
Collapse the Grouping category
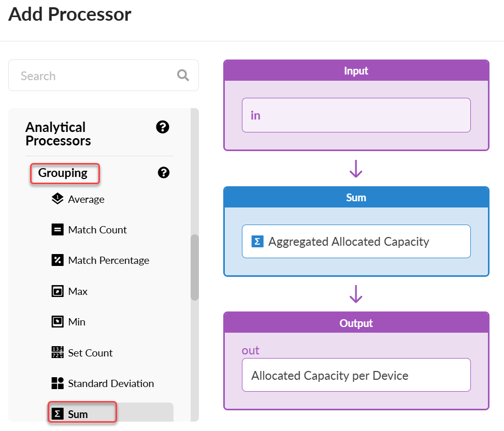pos(63,173)
